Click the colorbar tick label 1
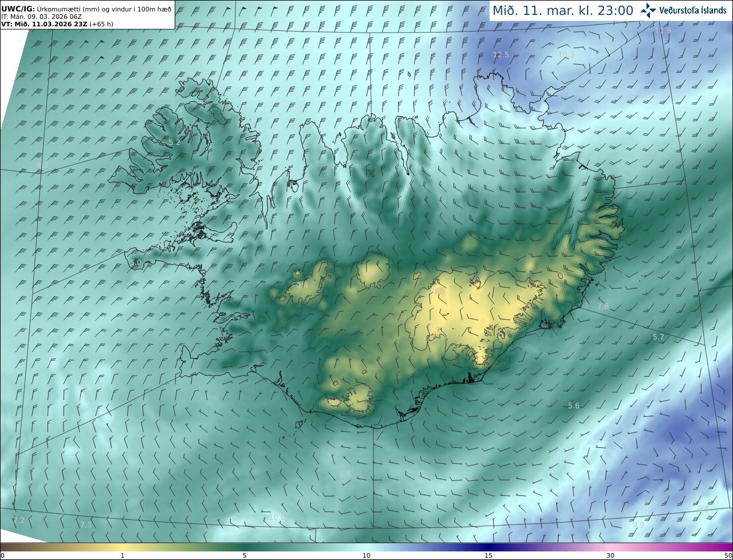The image size is (733, 560). pyautogui.click(x=122, y=555)
